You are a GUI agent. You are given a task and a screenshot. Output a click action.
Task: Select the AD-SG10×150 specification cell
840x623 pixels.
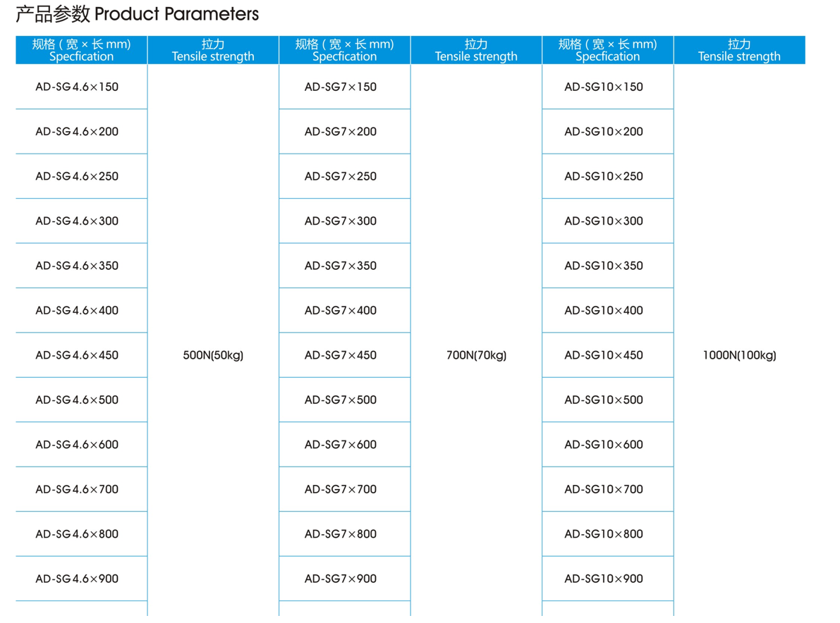(x=607, y=87)
